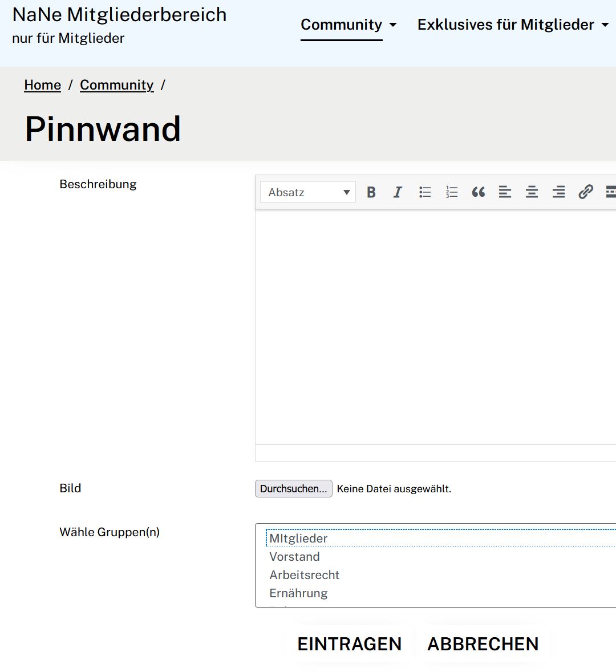Align text to the right
Viewport: 616px width, 672px height.
[558, 192]
